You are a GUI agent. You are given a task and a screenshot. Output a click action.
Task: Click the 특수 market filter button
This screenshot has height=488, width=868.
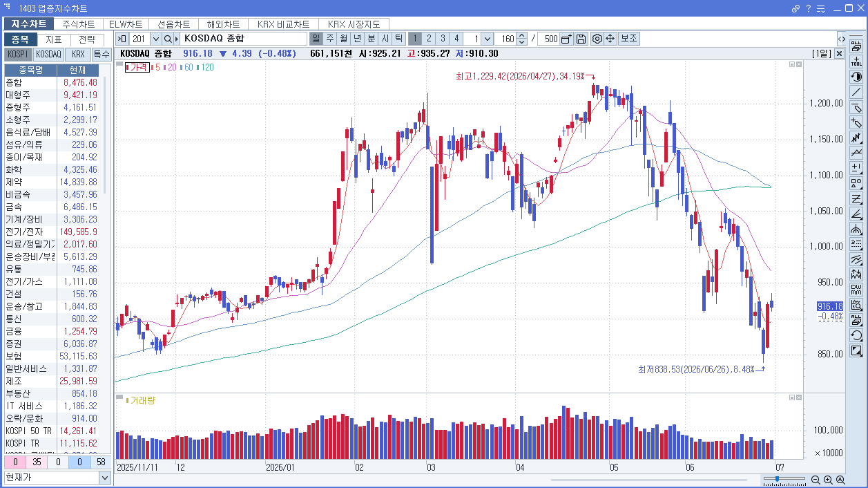[x=102, y=54]
